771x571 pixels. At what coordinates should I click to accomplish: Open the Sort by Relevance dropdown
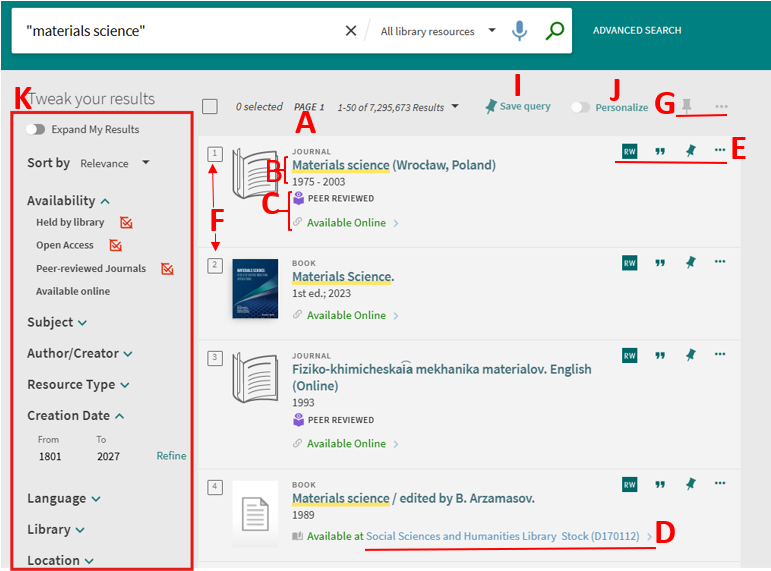pyautogui.click(x=115, y=163)
